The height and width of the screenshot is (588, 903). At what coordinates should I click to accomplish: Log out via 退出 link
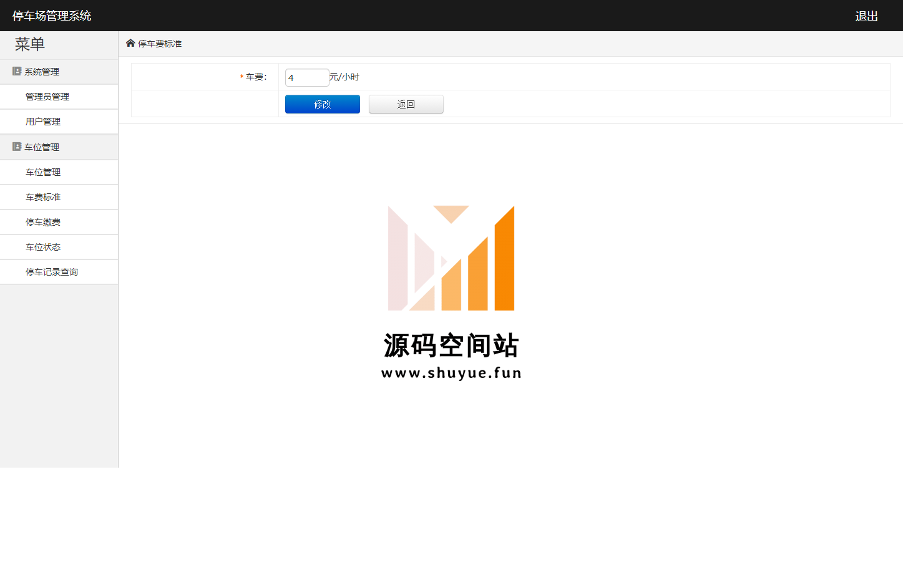[x=866, y=16]
